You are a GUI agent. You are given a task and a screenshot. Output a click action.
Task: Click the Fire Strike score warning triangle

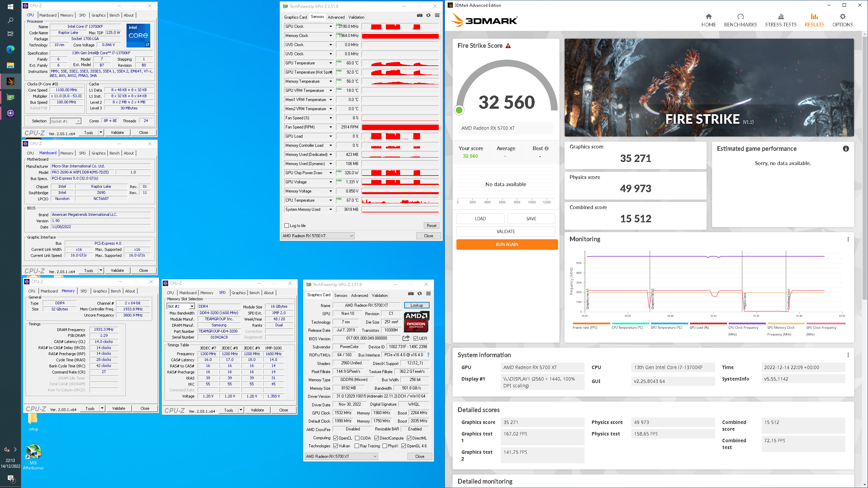[x=508, y=46]
